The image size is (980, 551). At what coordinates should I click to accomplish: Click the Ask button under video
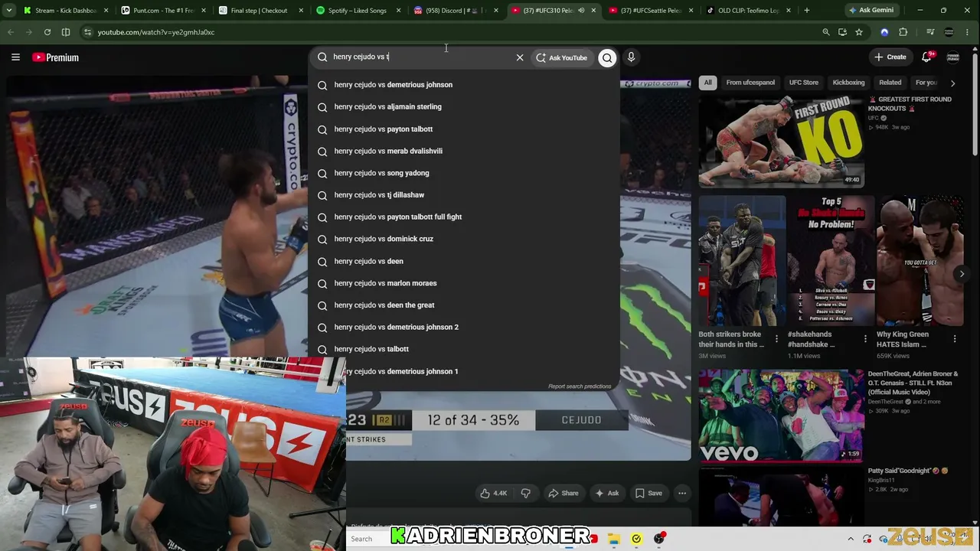pos(606,494)
